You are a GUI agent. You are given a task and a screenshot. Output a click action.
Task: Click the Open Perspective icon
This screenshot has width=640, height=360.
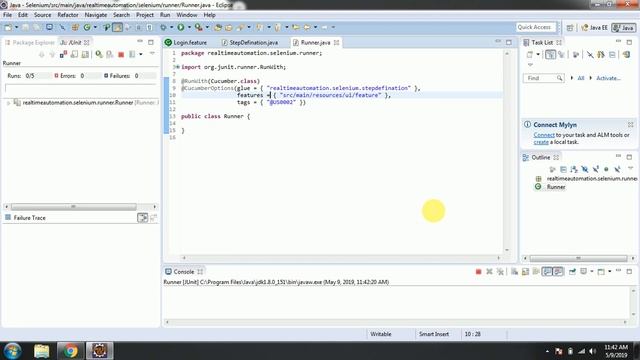570,27
